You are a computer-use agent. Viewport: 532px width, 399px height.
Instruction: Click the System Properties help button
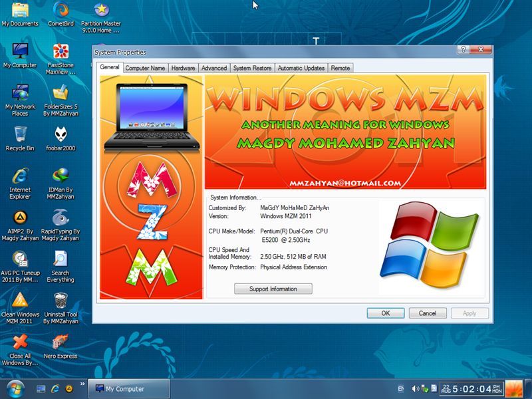[463, 49]
